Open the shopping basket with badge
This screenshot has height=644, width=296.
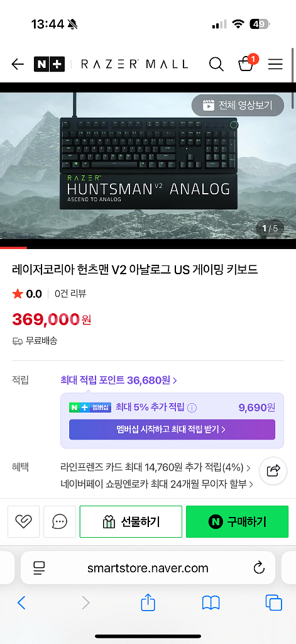(x=246, y=63)
